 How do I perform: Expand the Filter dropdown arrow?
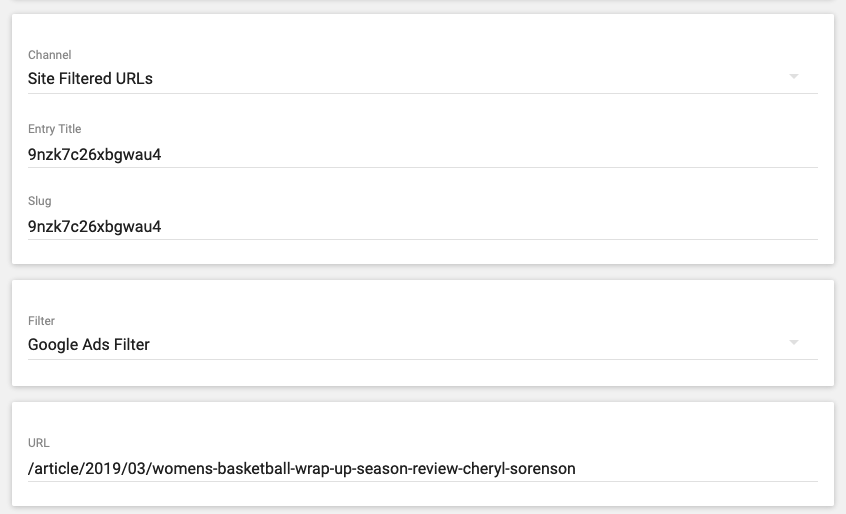[794, 343]
